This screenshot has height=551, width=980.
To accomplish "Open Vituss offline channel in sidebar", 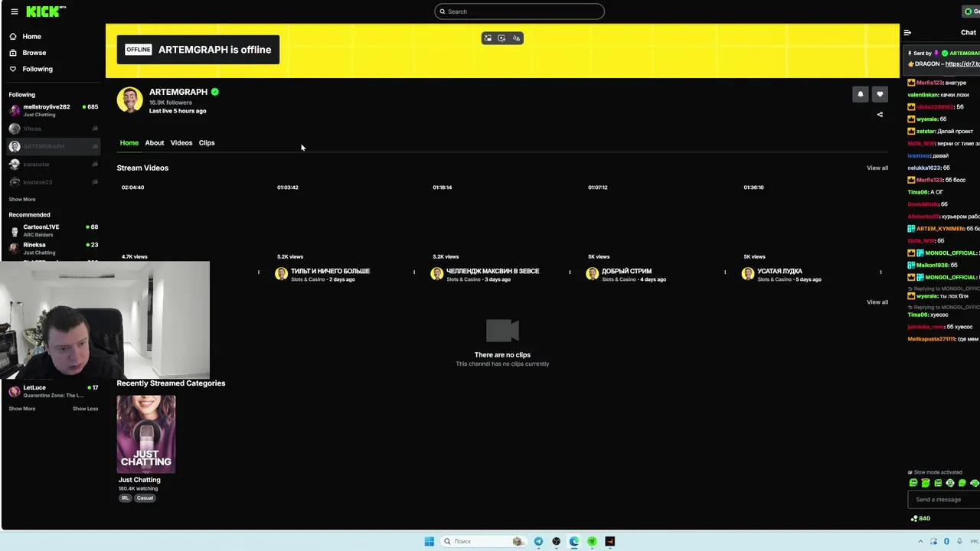I will pos(53,129).
